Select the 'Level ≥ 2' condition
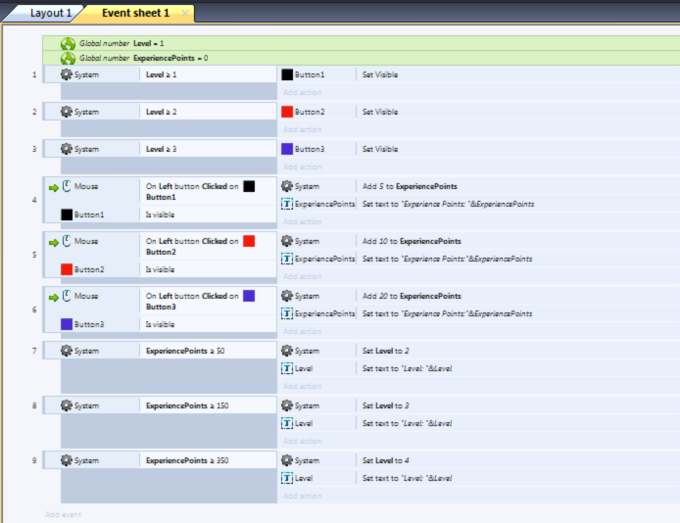This screenshot has height=523, width=680. (161, 112)
